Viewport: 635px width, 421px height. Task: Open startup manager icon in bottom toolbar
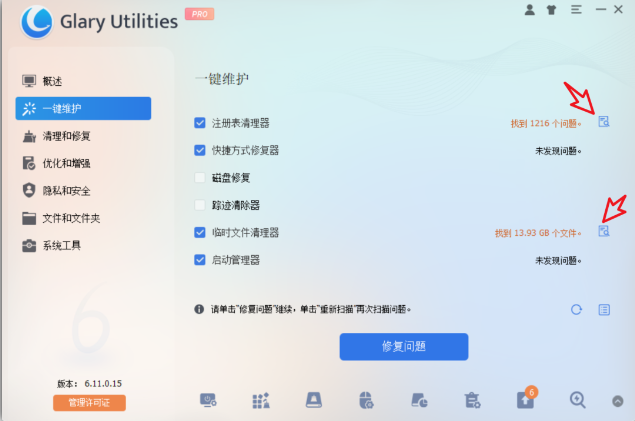point(208,400)
